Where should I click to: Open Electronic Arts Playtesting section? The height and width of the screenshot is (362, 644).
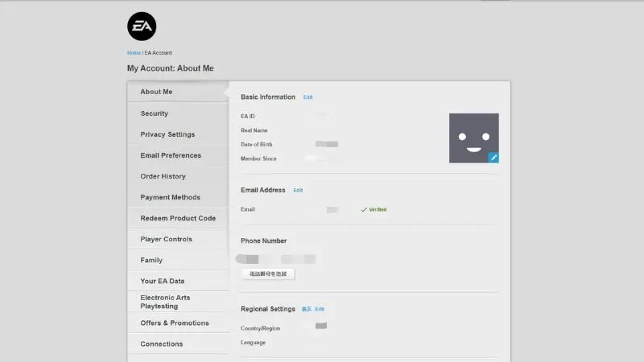point(178,302)
